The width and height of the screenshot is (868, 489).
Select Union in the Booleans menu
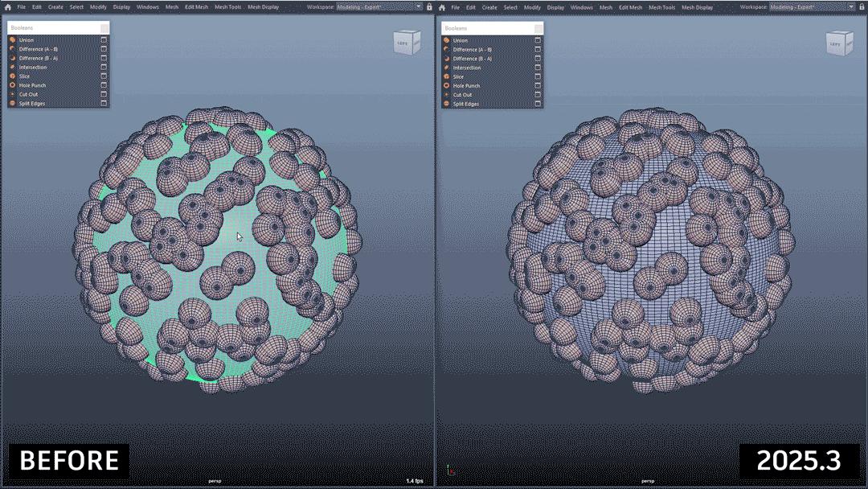point(28,39)
